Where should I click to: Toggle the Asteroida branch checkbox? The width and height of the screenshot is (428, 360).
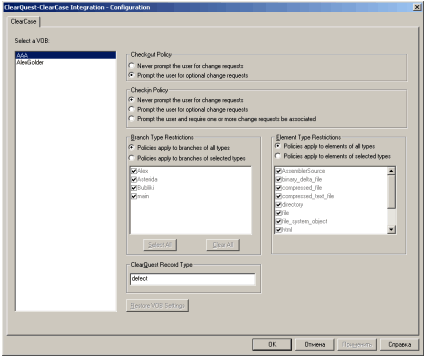(x=134, y=179)
